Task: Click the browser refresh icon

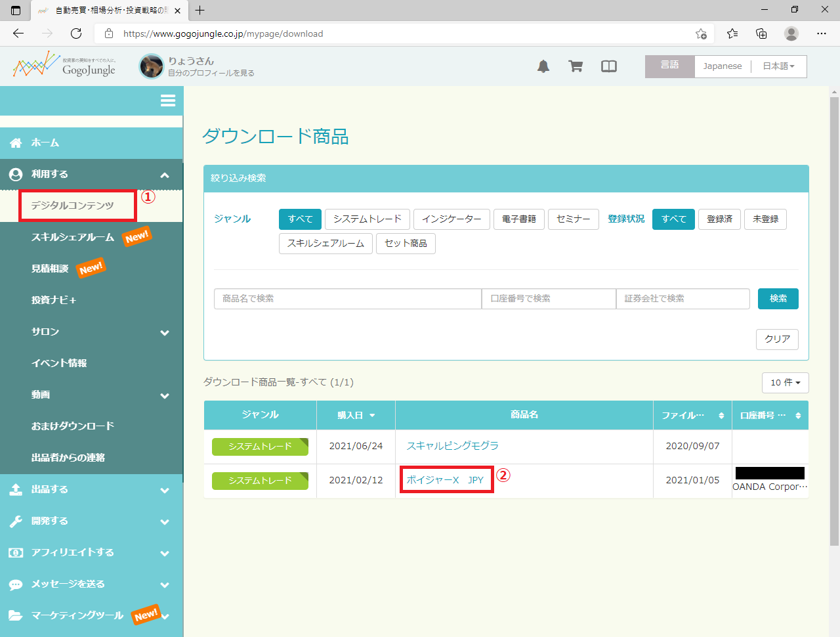Action: point(76,33)
